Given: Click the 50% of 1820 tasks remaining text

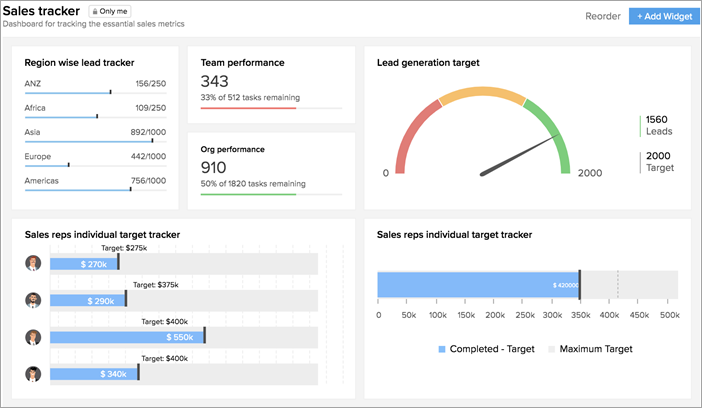Looking at the screenshot, I should (253, 184).
